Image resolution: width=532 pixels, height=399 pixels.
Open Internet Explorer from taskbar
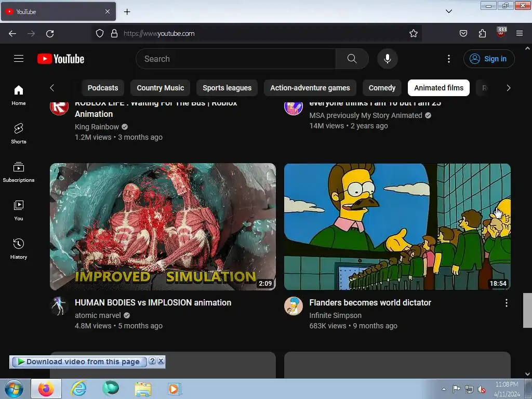[x=78, y=389]
